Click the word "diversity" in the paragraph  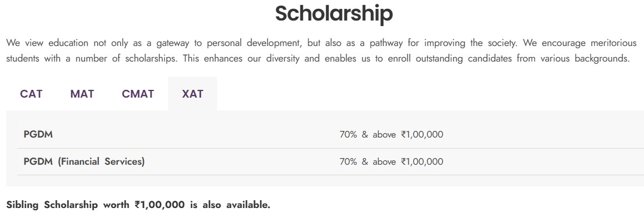[283, 59]
